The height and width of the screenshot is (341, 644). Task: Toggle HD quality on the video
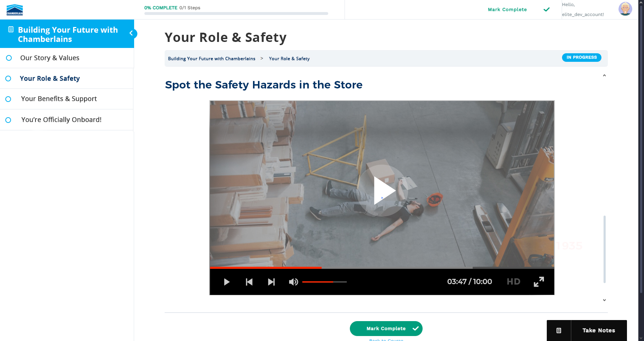click(x=513, y=282)
